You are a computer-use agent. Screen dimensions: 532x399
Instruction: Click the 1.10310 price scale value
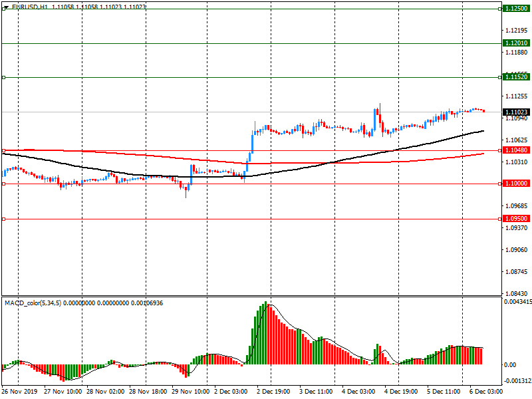click(x=517, y=162)
